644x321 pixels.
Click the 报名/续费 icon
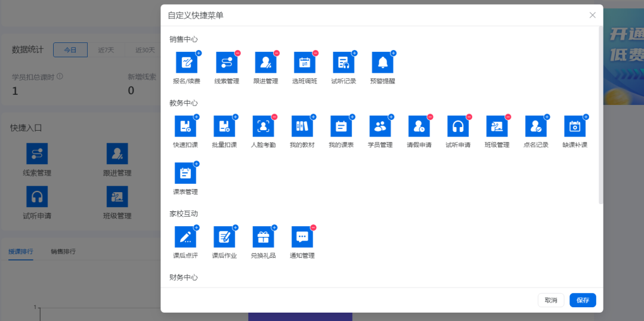[186, 63]
